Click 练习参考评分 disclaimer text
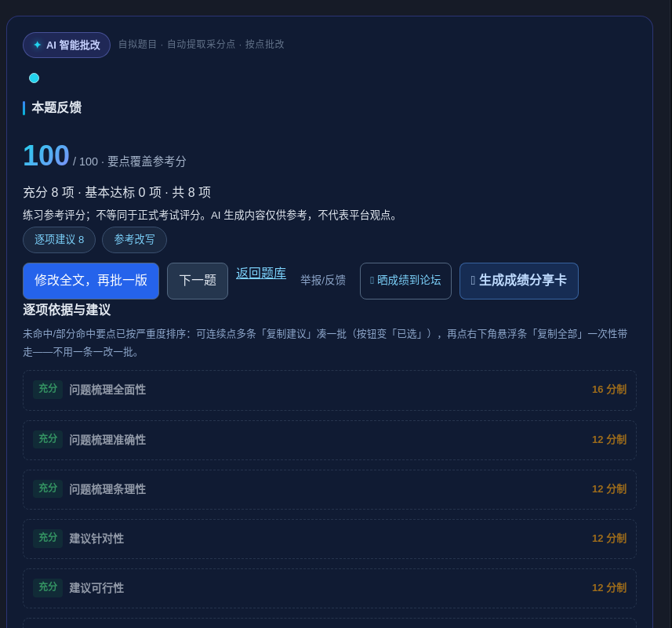672x628 pixels. pos(210,215)
